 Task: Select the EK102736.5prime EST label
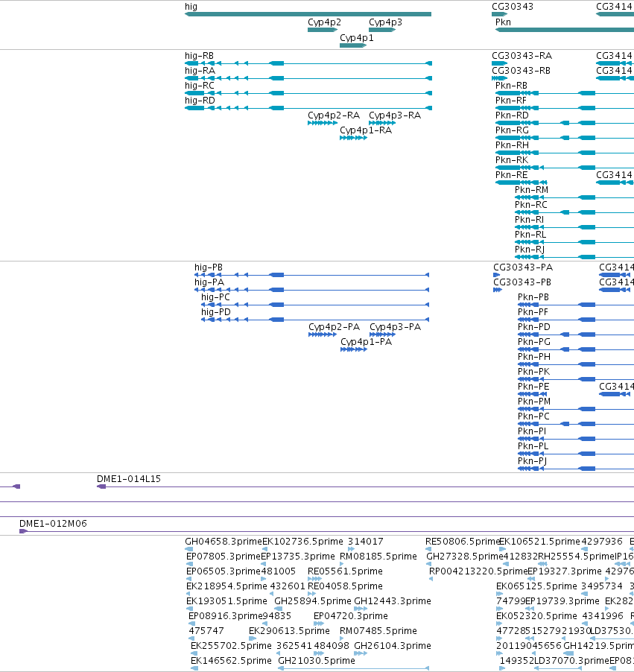302,542
